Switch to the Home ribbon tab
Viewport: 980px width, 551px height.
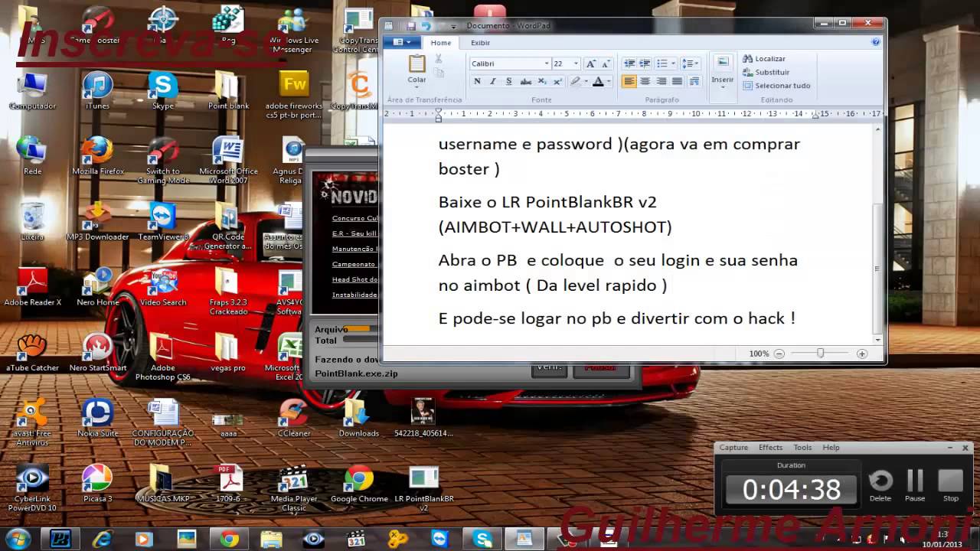click(x=441, y=43)
